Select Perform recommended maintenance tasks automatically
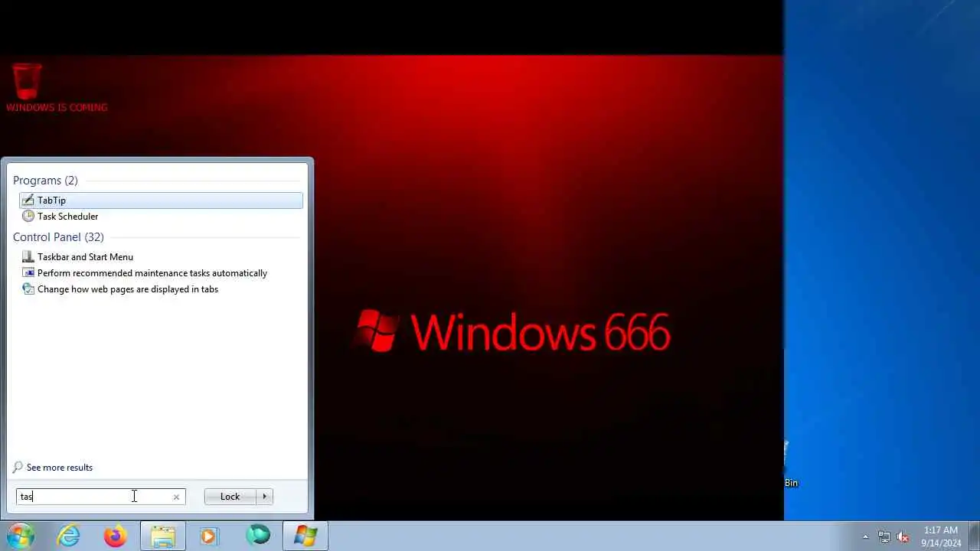Image resolution: width=980 pixels, height=551 pixels. 161,273
